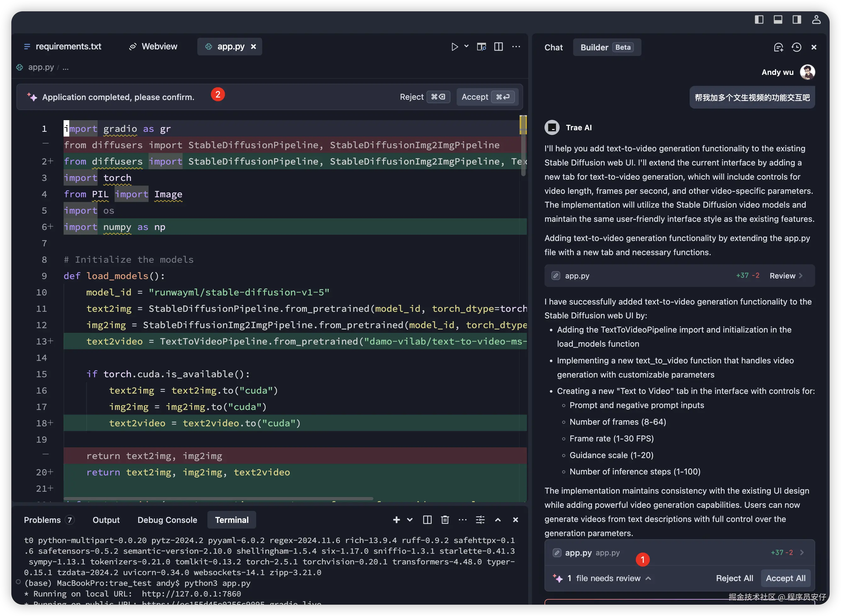Open user account profile icon
Screen dimensions: 841x616
click(x=816, y=20)
